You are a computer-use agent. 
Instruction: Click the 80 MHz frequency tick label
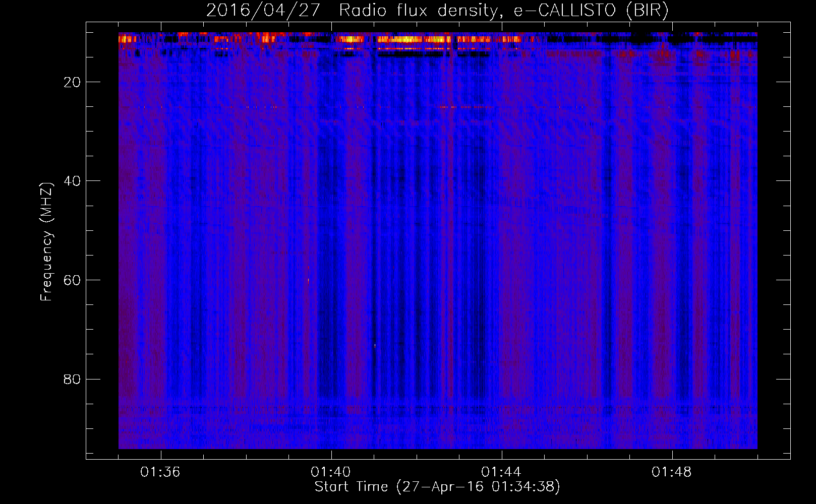tap(72, 379)
